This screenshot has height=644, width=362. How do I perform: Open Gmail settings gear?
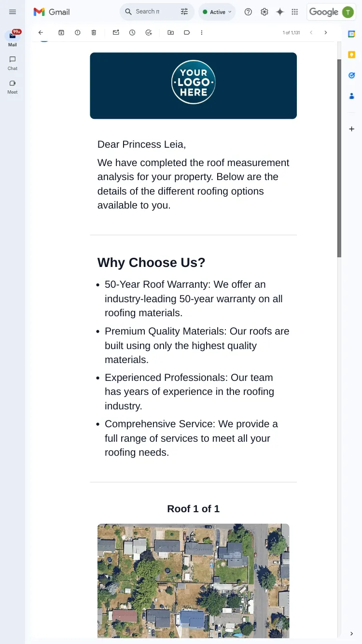265,12
